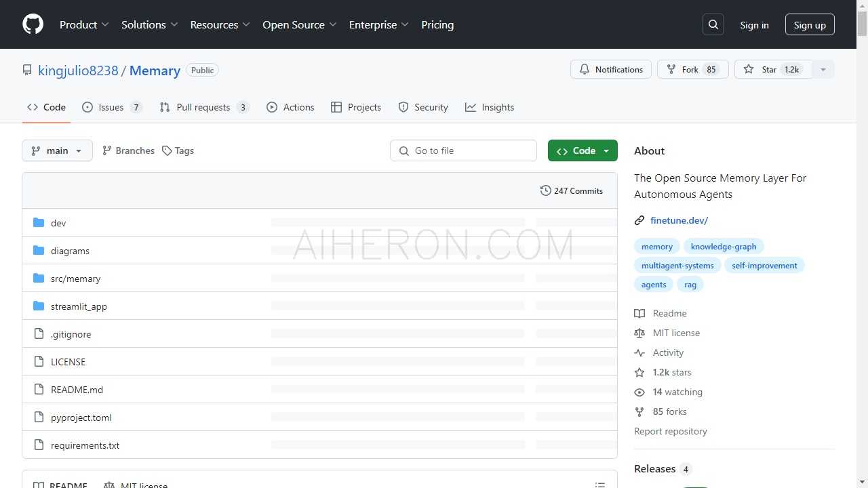This screenshot has height=488, width=868.
Task: Open the green Code dropdown
Action: 583,150
